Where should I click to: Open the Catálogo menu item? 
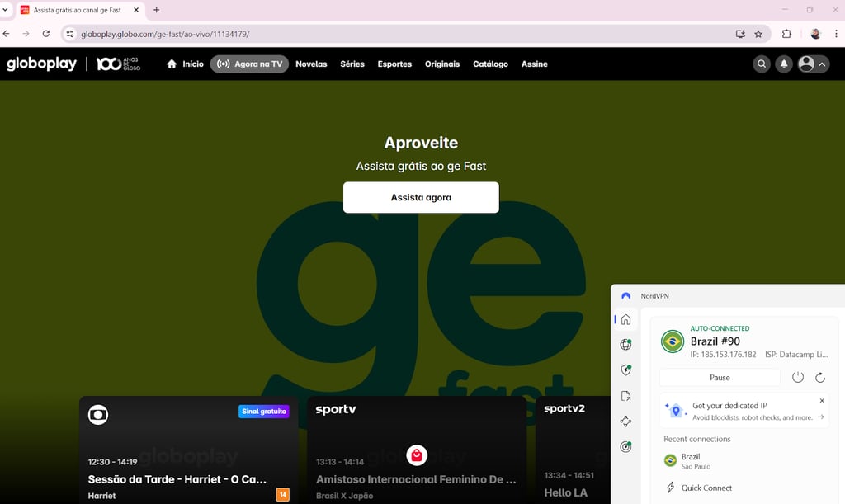490,64
